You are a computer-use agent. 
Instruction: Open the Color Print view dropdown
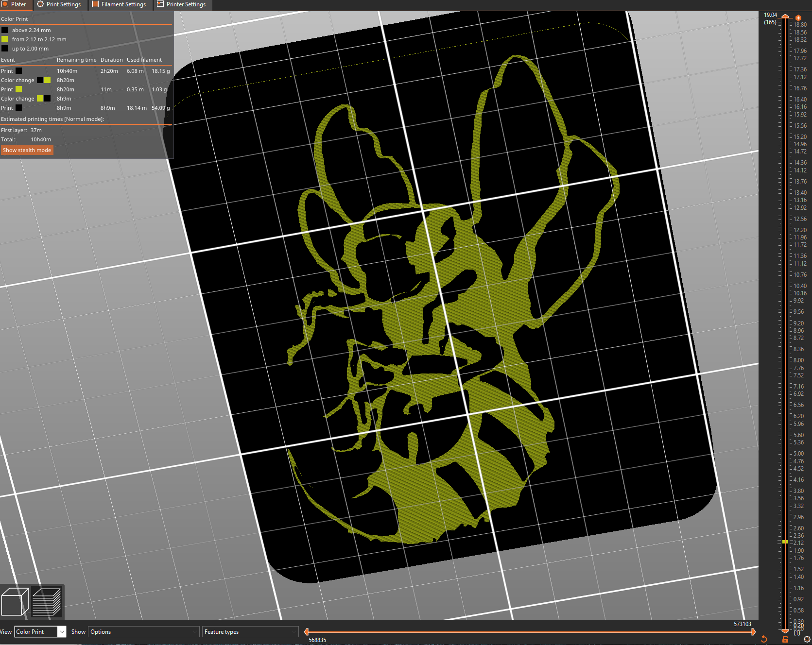coord(40,632)
